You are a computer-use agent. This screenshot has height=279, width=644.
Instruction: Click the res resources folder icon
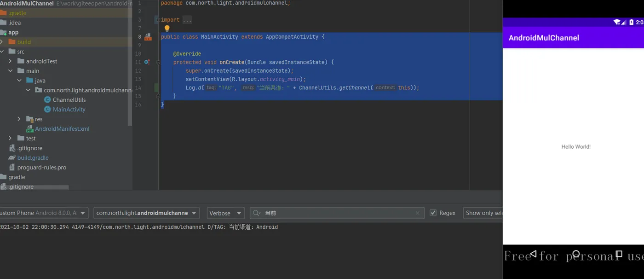pos(30,119)
